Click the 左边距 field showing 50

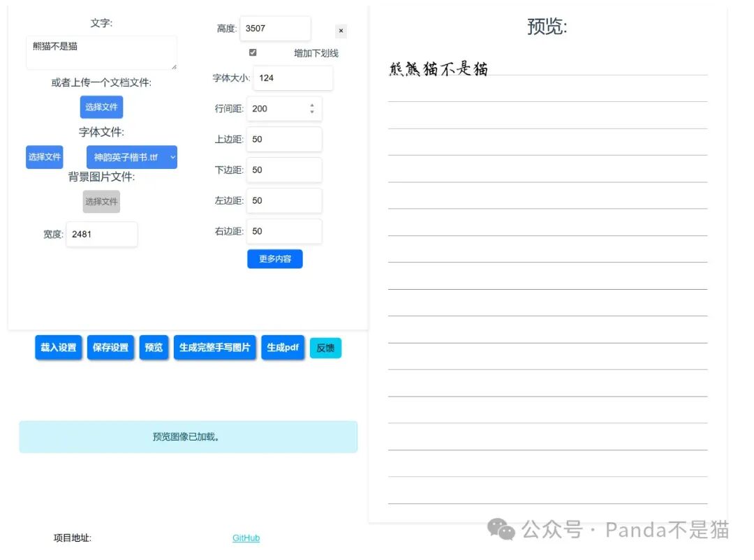tap(284, 200)
